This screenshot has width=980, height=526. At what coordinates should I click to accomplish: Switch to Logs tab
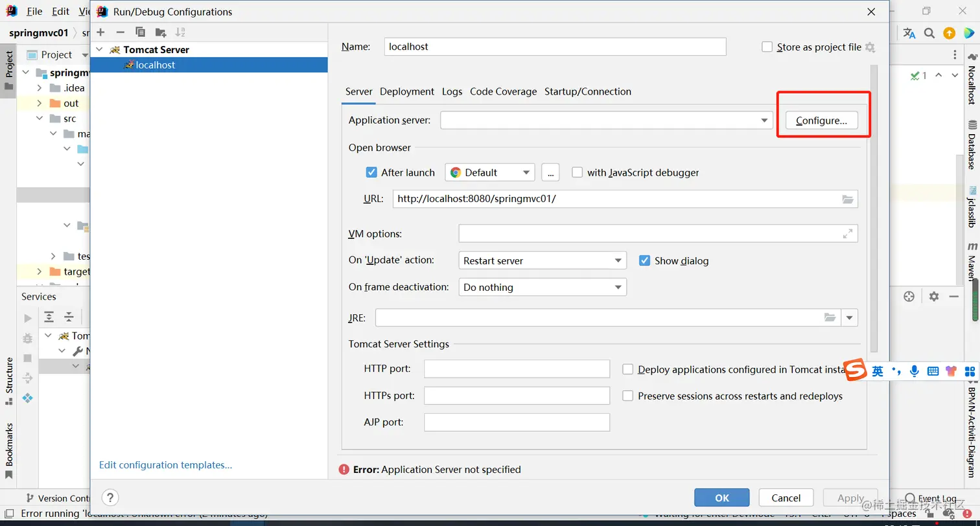coord(452,91)
